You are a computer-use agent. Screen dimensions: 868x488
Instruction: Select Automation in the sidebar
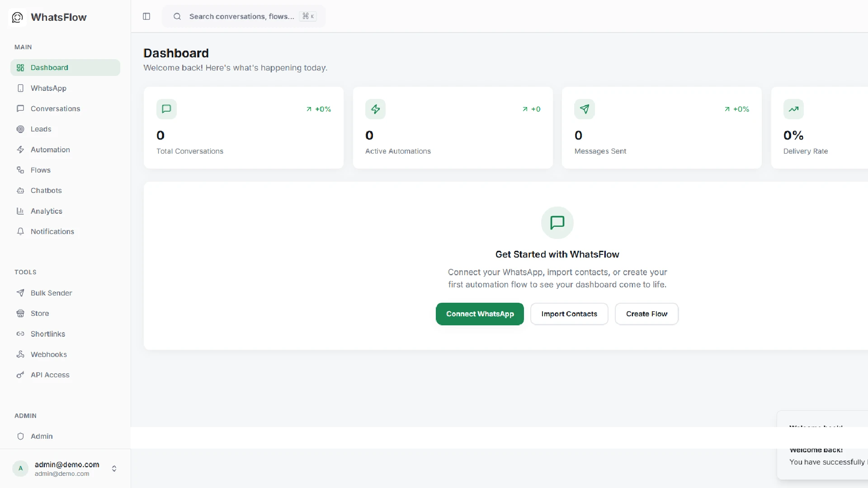[65, 150]
